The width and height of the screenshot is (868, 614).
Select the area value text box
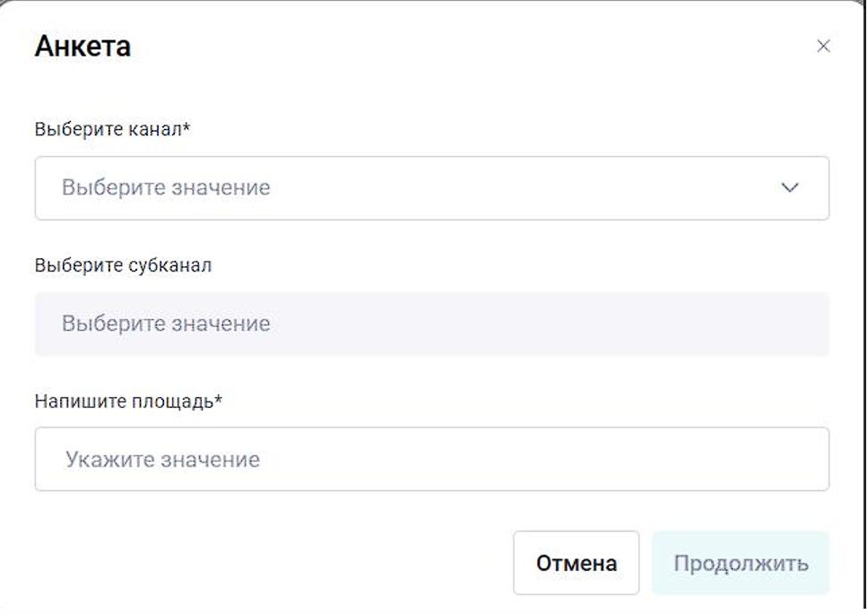pos(431,459)
